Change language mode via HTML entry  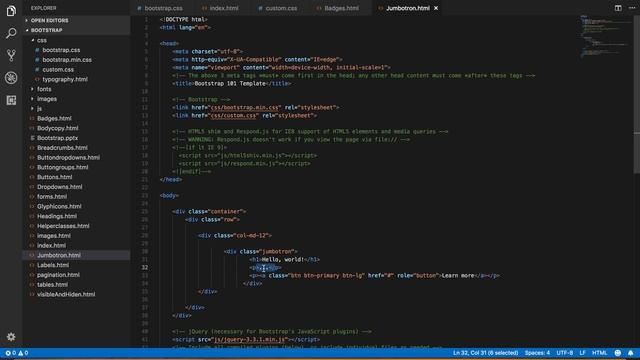[x=599, y=353]
